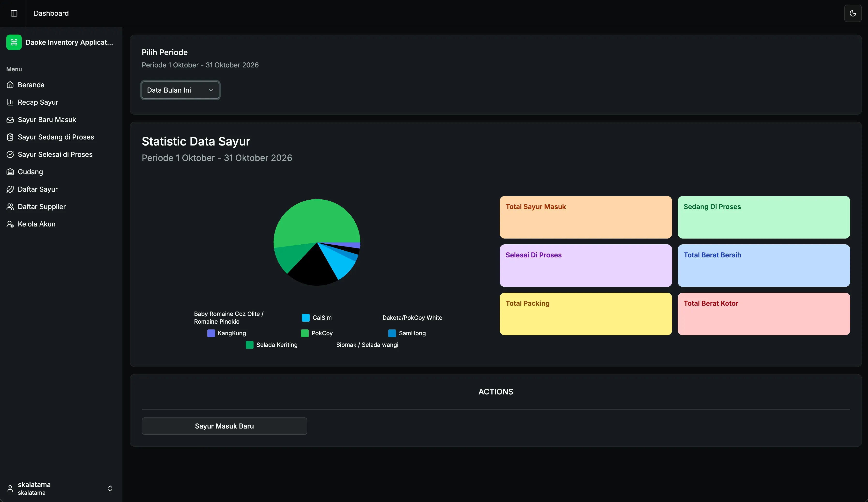The height and width of the screenshot is (502, 868).
Task: Click the Sayur Sedang di Proses clipboard icon
Action: [x=10, y=137]
